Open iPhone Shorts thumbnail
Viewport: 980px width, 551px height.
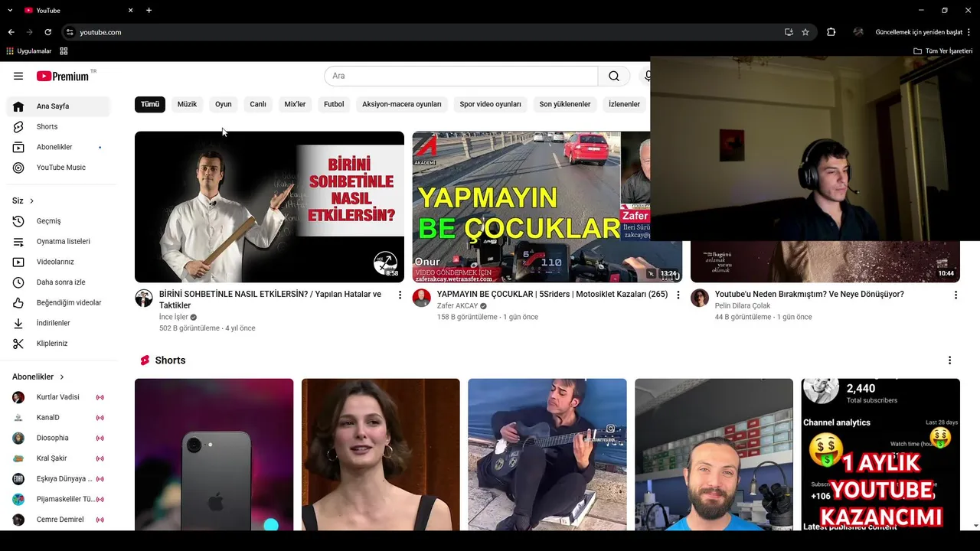coord(214,455)
